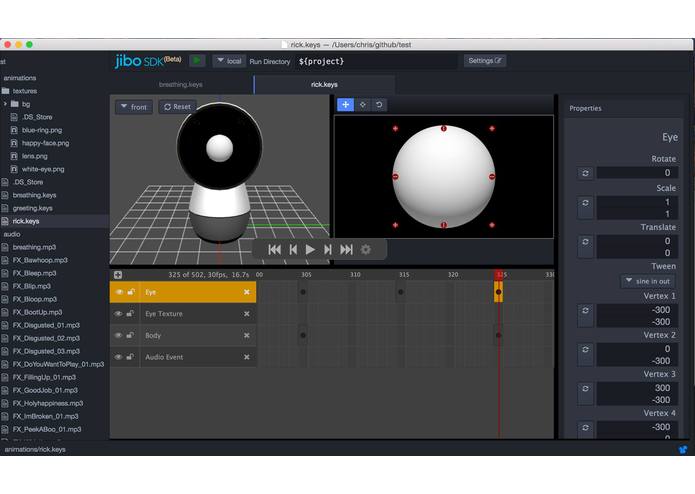Select the rotate tool in eye editor
This screenshot has width=695, height=494.
tap(379, 105)
